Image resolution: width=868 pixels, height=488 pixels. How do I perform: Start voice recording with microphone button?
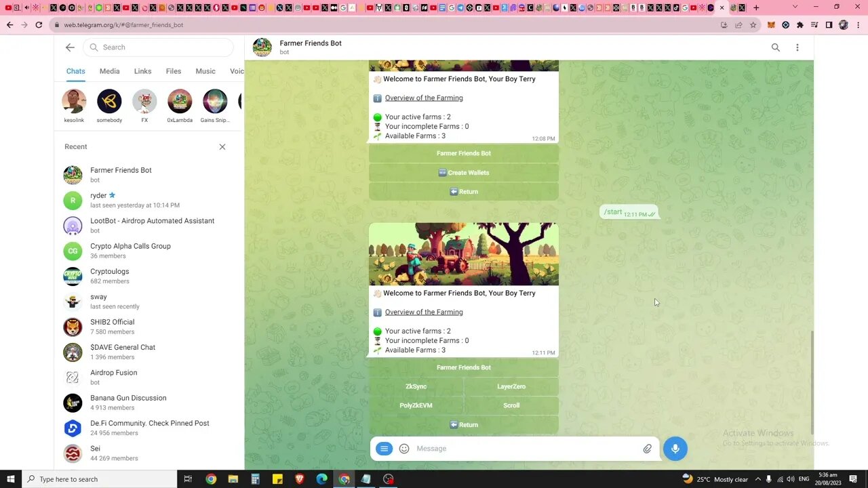(675, 449)
